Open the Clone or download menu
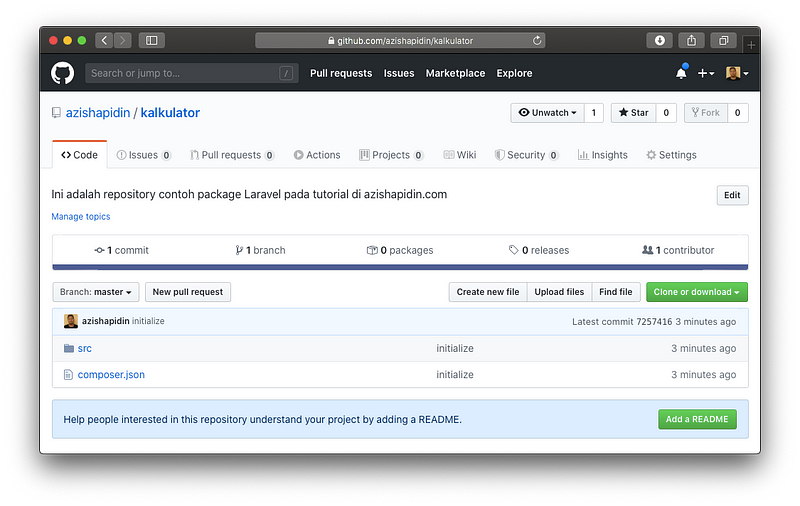Screen dimensions: 800x506 pos(696,292)
